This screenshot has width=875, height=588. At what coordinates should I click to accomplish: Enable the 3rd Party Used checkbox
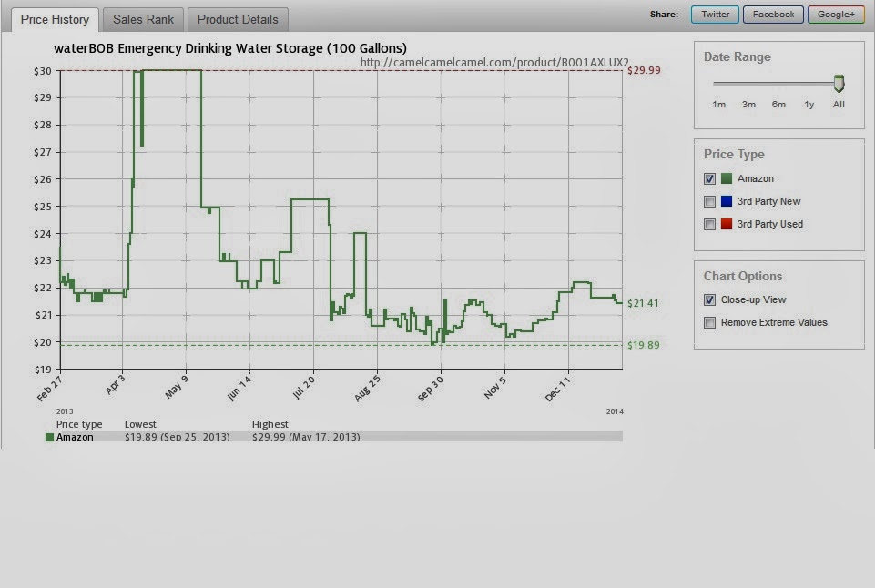pos(709,224)
